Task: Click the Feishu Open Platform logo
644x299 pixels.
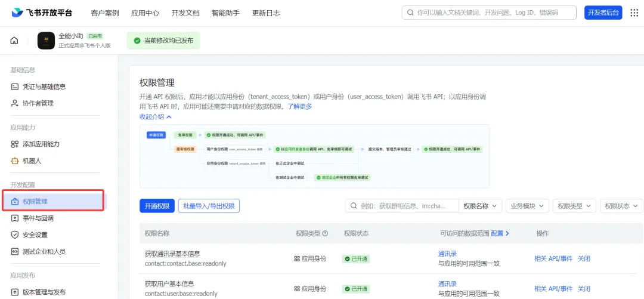Action: 42,13
